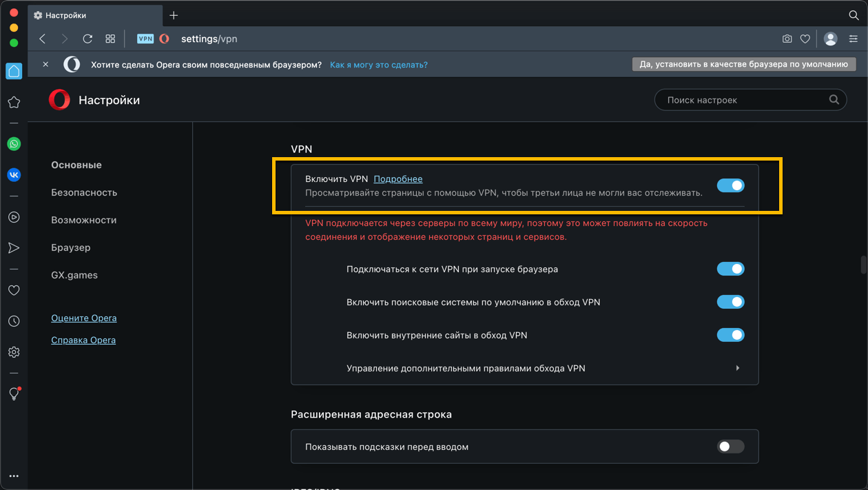Click the Opera logo beside Настройки heading
The width and height of the screenshot is (868, 490).
[x=59, y=100]
